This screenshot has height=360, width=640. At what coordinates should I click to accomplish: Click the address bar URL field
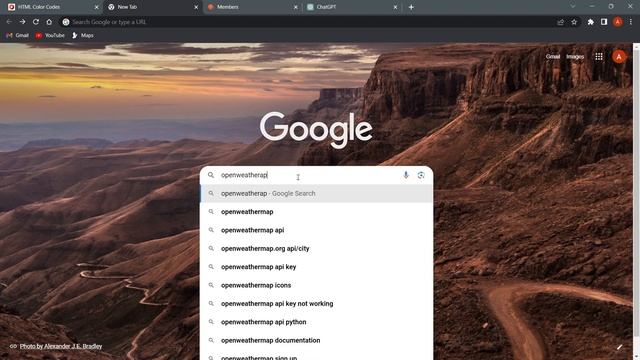point(310,22)
